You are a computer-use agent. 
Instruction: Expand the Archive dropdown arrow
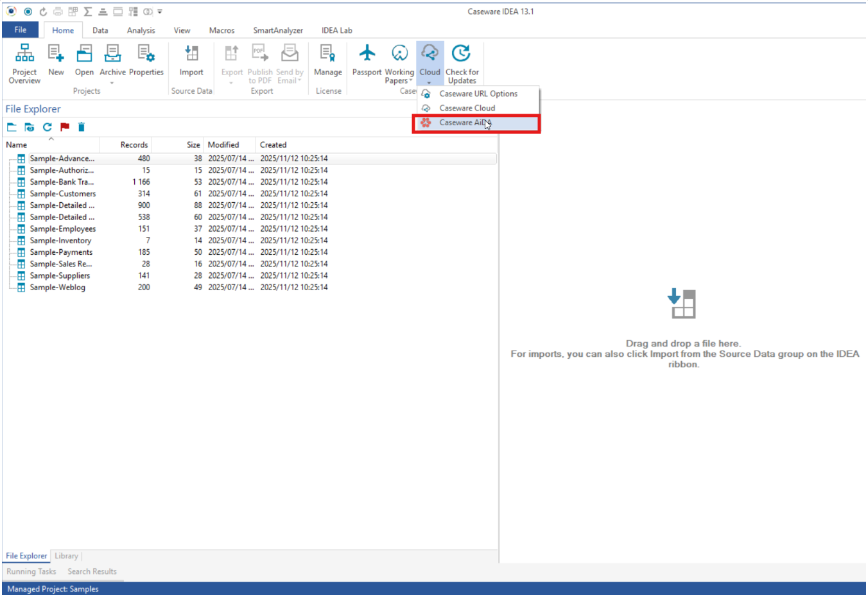112,83
